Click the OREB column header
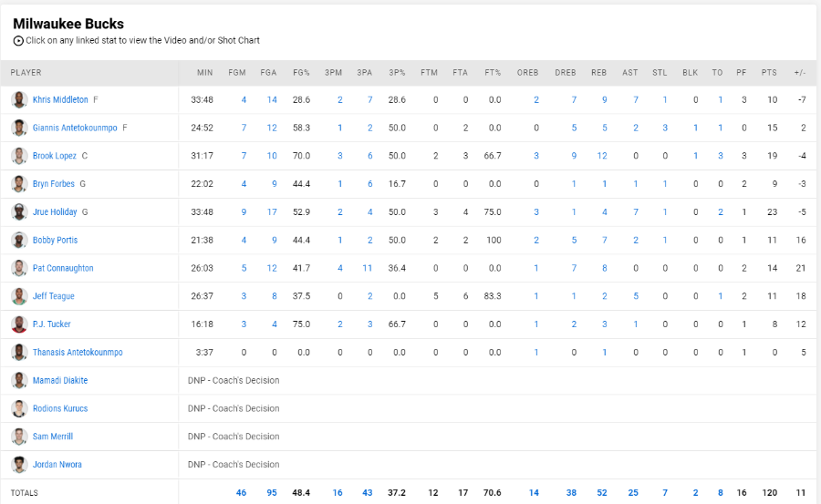The width and height of the screenshot is (821, 504). 528,73
